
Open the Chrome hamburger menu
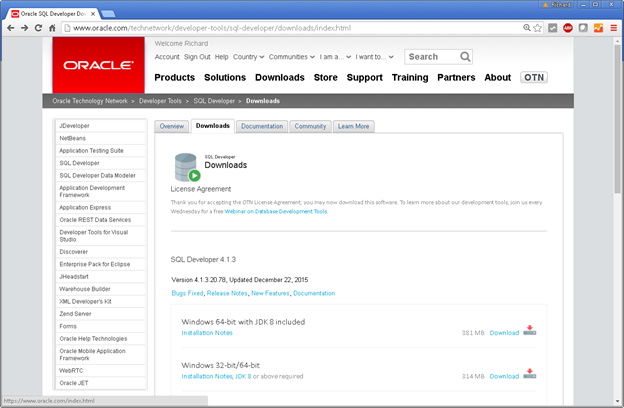(614, 28)
